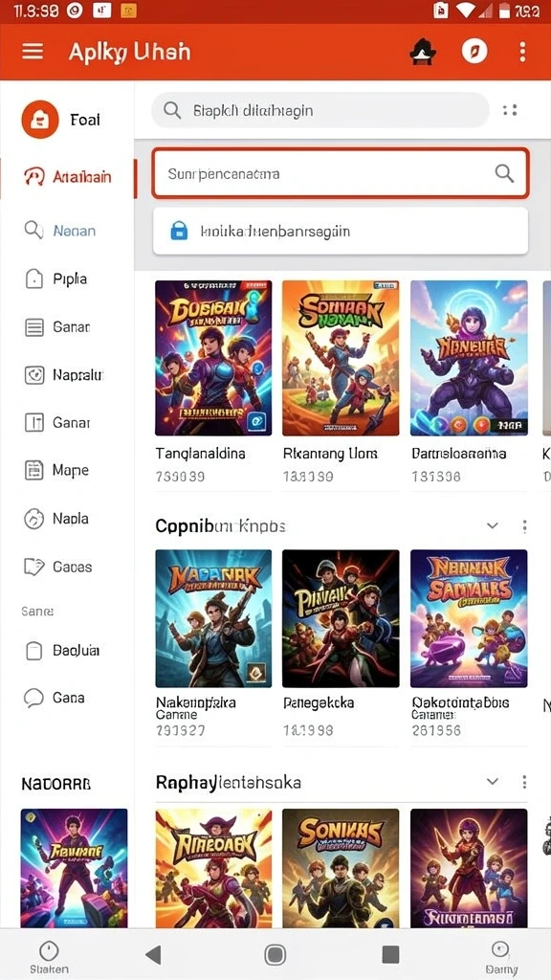Tap the Android home circle button

point(275,954)
